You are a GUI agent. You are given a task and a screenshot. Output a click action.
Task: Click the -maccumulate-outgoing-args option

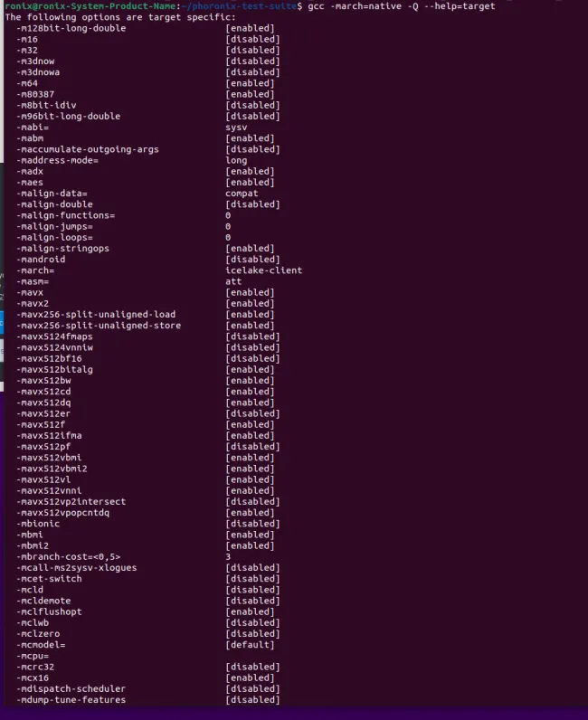[x=88, y=149]
